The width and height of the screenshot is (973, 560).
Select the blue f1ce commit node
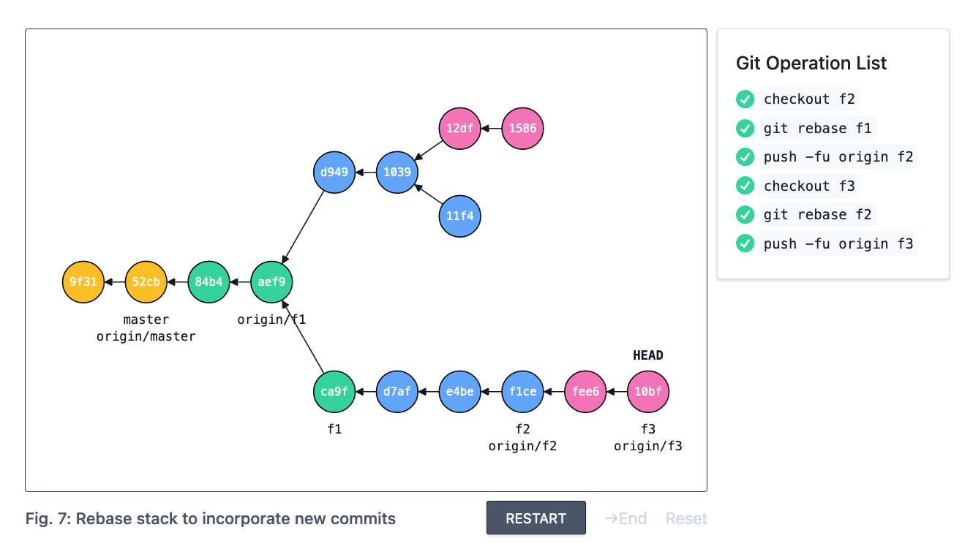pyautogui.click(x=522, y=391)
